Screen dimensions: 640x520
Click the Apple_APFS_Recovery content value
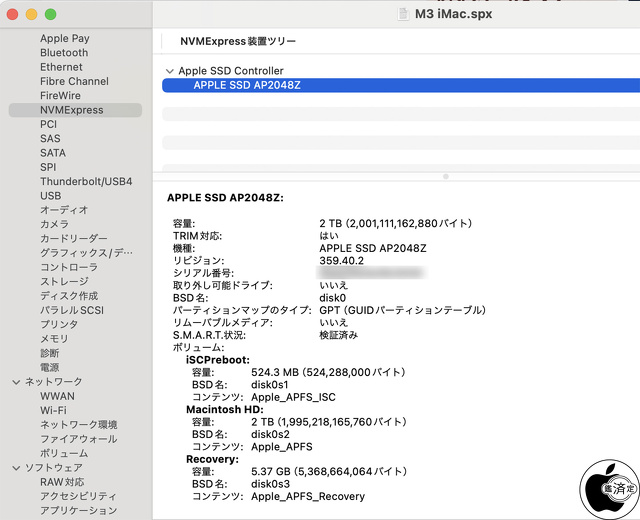308,496
